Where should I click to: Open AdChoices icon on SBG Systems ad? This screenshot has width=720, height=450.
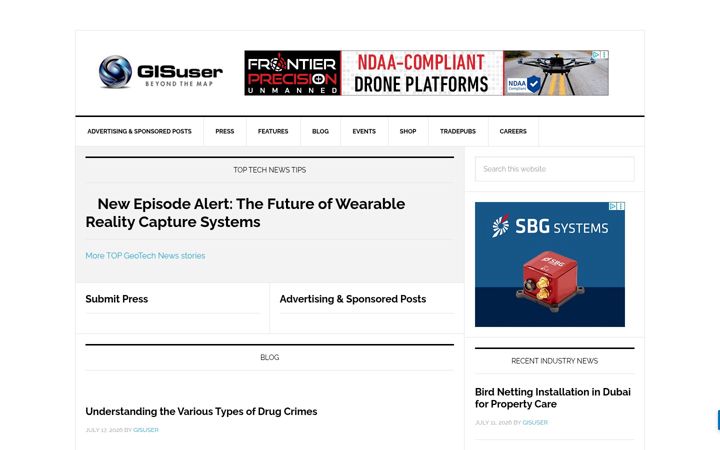coord(613,206)
